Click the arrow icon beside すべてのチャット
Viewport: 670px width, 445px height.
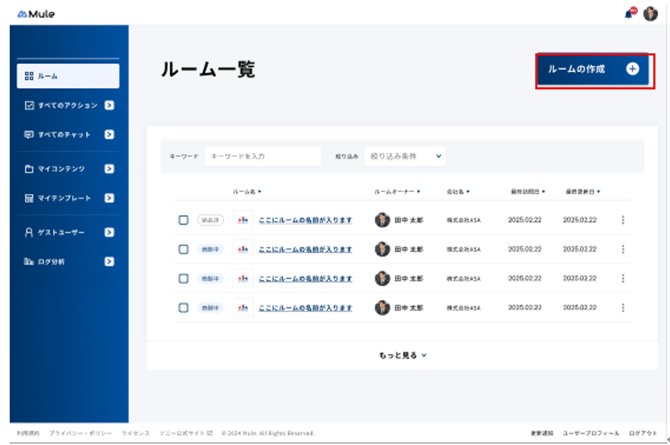point(109,135)
